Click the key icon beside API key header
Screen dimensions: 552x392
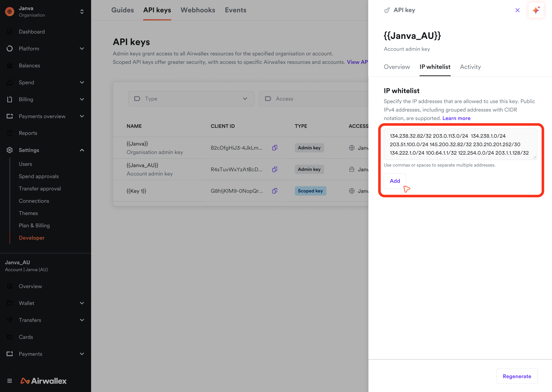point(387,10)
